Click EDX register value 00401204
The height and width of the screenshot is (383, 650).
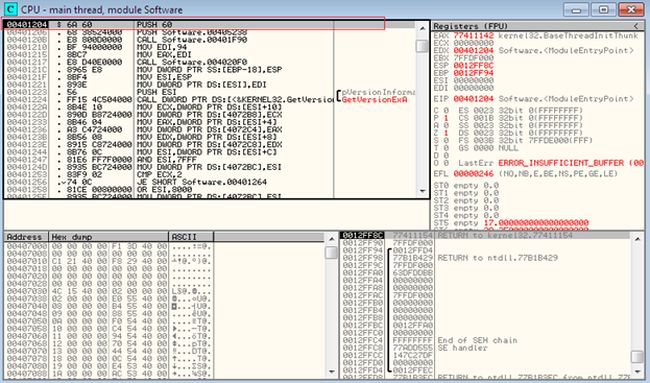tap(473, 51)
